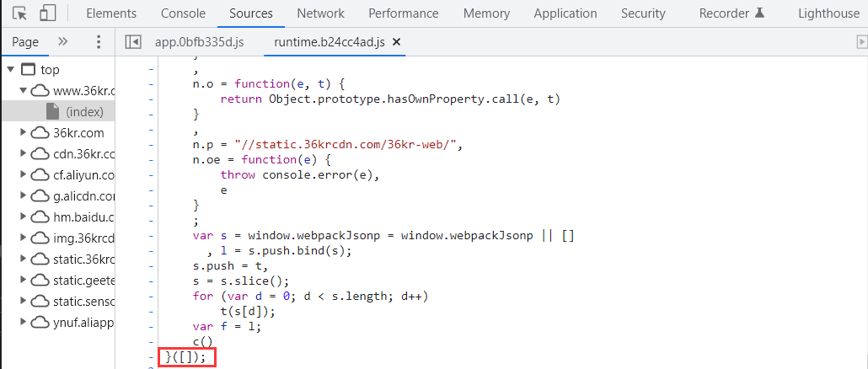868x369 pixels.
Task: Open the Console tab
Action: pyautogui.click(x=183, y=13)
